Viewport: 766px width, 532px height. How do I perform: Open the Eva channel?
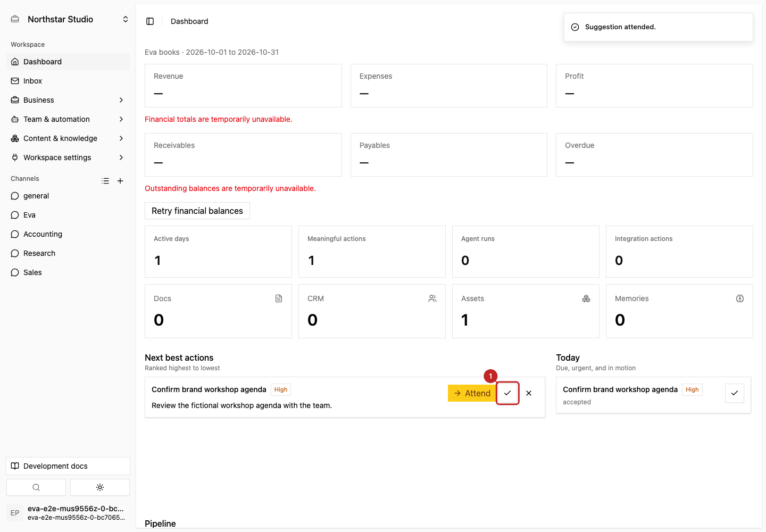(x=68, y=215)
